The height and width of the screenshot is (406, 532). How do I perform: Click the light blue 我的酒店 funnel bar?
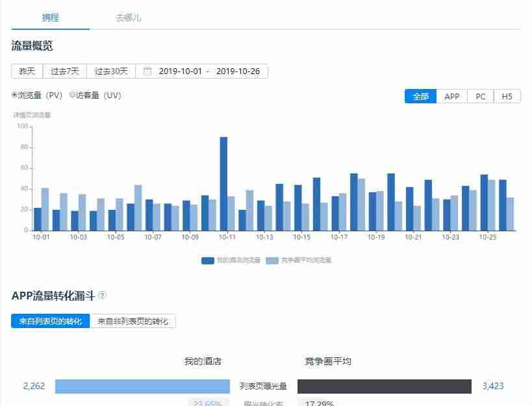tap(142, 387)
